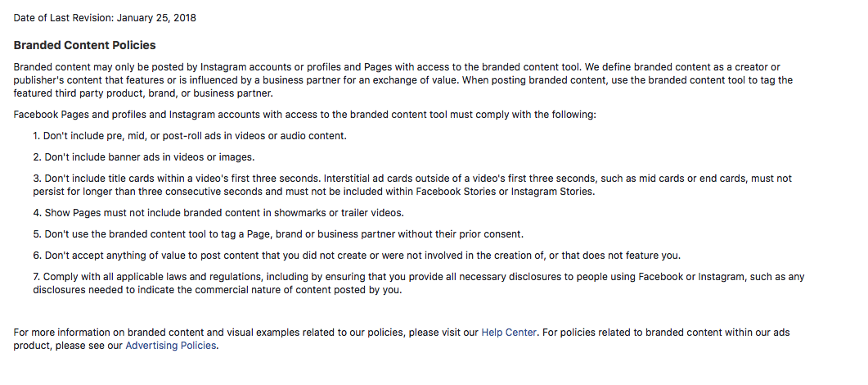Select rule 6 about accepting anything of value
868x385 pixels.
pyautogui.click(x=357, y=256)
